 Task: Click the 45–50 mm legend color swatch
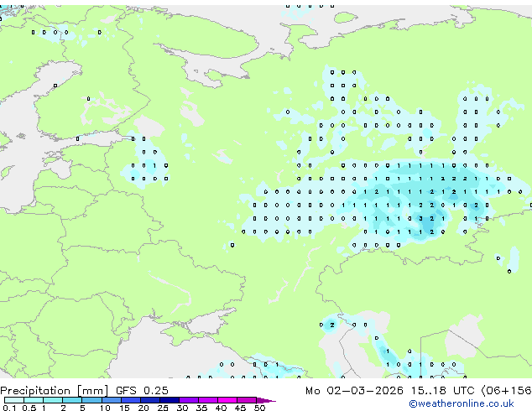tap(247, 400)
